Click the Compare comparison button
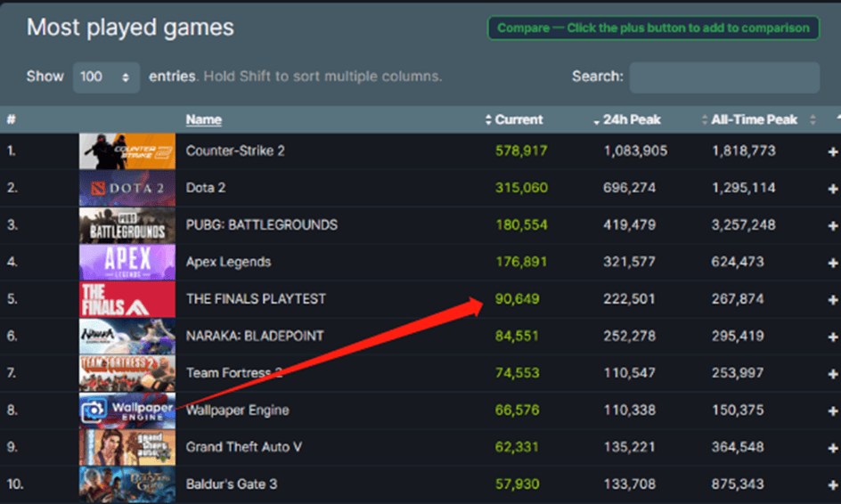Screen dimensions: 841x504 (x=653, y=28)
